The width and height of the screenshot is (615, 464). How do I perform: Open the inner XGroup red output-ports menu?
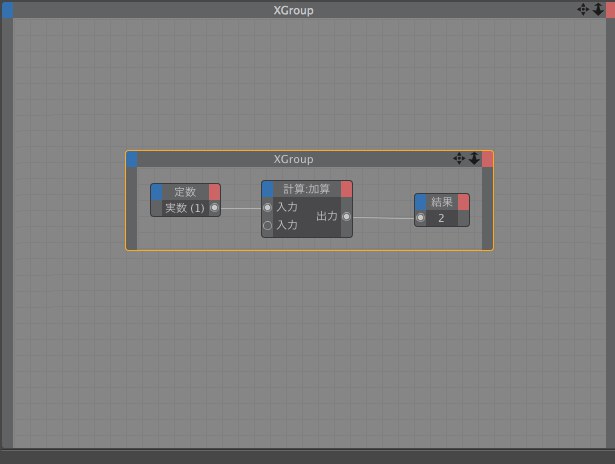click(x=487, y=159)
